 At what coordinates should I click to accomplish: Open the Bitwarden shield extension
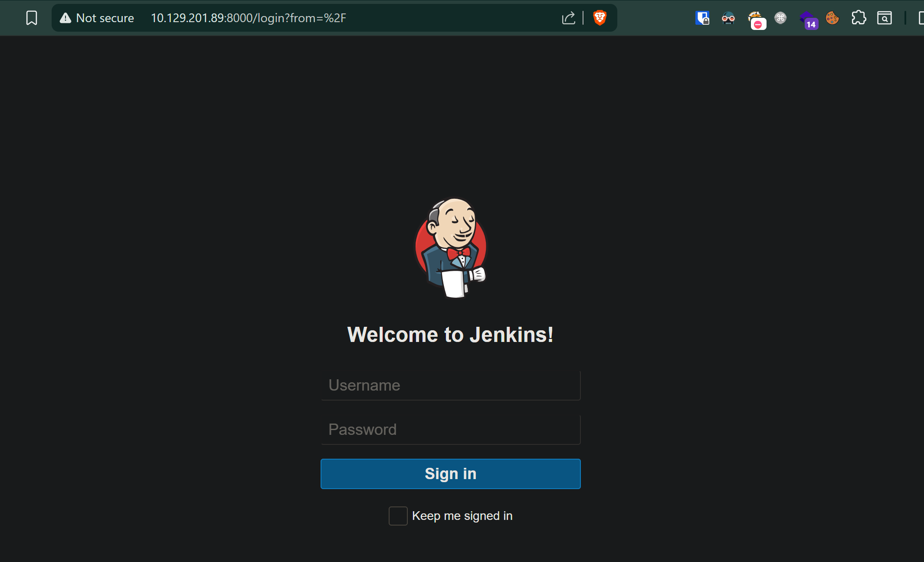click(702, 18)
